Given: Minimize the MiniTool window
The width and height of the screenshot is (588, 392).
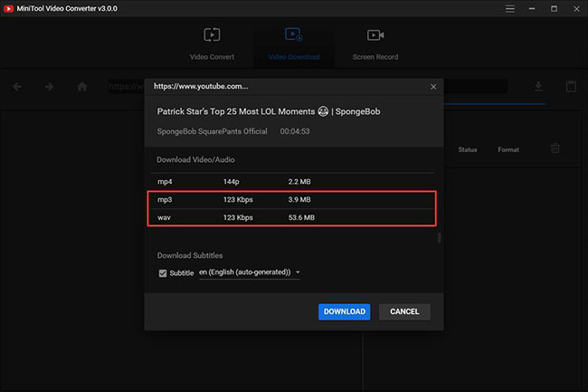Looking at the screenshot, I should (x=532, y=9).
